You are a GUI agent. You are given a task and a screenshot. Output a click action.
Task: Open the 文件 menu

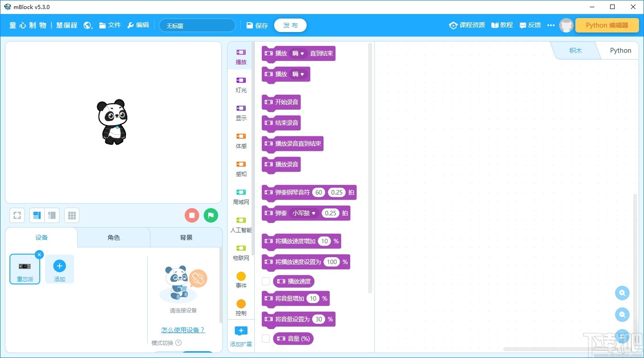tap(110, 25)
